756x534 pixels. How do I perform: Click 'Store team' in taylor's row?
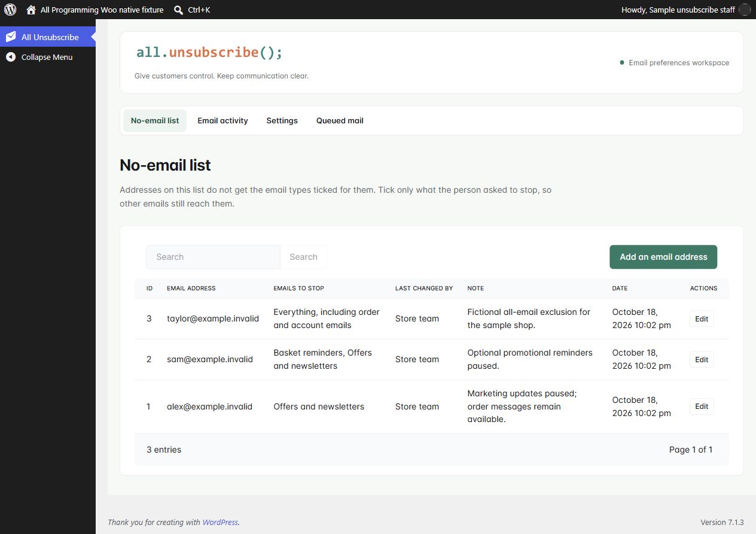click(417, 318)
